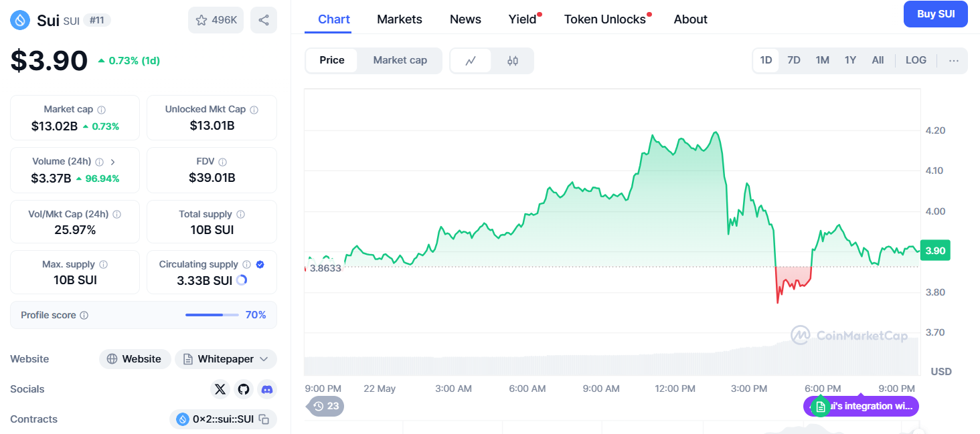
Task: Set chart range to 7D
Action: pos(794,61)
